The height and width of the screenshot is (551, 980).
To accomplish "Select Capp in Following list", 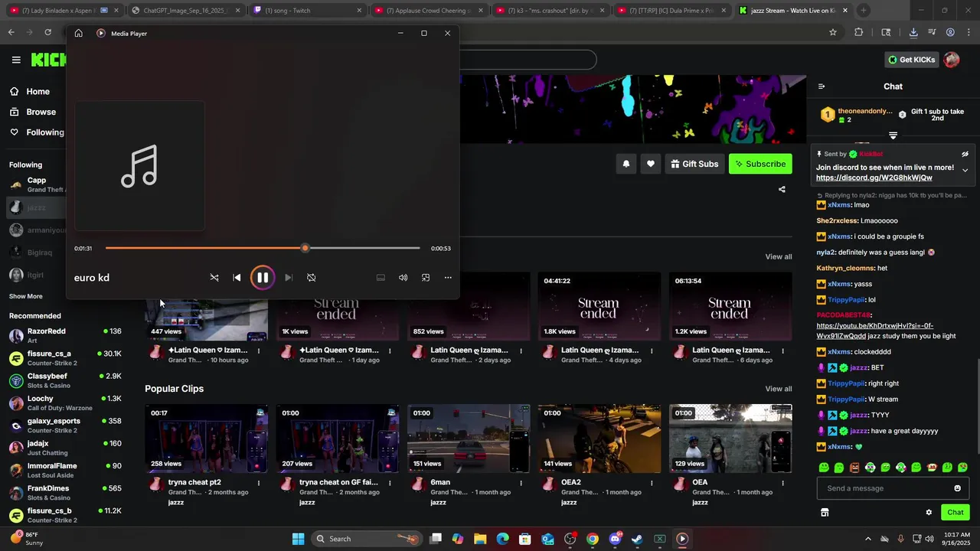I will (37, 184).
